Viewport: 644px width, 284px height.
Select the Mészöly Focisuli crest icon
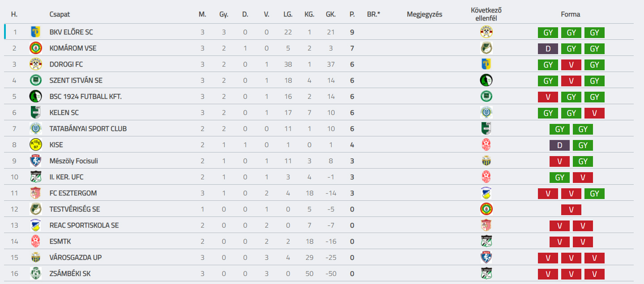click(35, 161)
